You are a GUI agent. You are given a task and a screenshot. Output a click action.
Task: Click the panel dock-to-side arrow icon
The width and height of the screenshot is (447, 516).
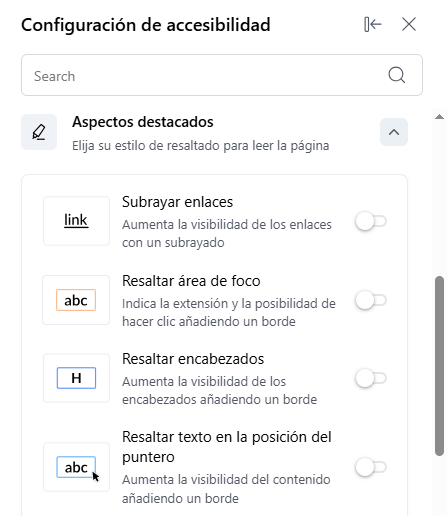pyautogui.click(x=373, y=24)
